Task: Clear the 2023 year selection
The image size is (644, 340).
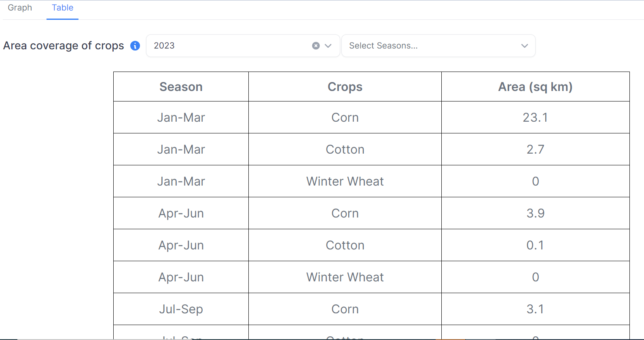Action: pyautogui.click(x=316, y=46)
